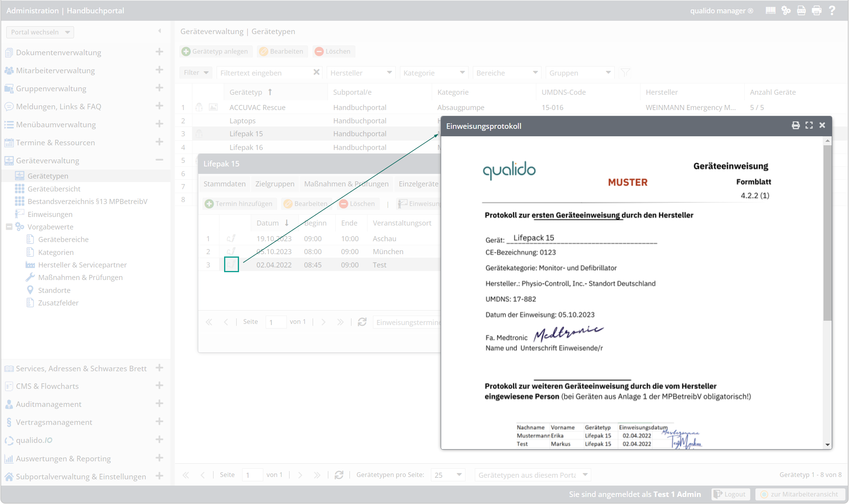
Task: Click the barcode icon in top bar
Action: point(770,11)
